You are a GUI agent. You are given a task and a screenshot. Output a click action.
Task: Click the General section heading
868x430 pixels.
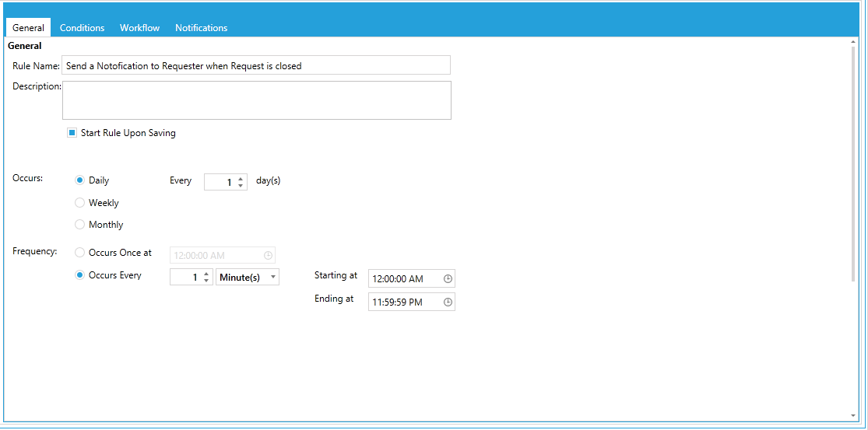coord(25,47)
